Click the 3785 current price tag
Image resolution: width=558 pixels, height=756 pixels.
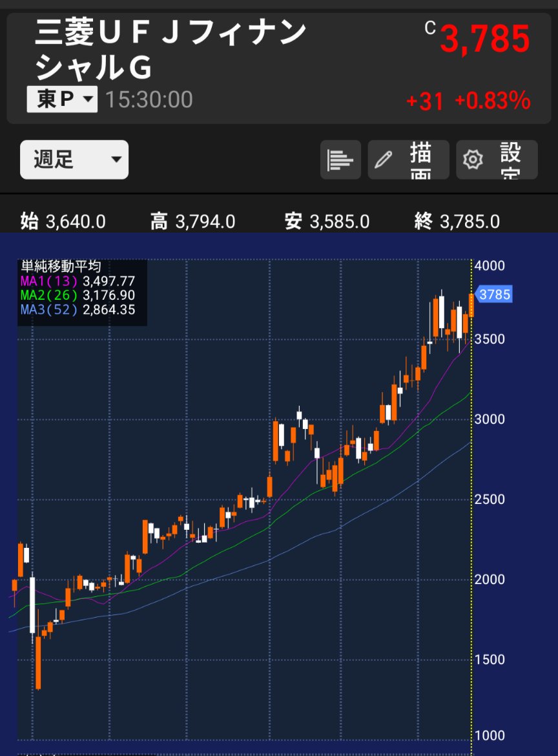click(x=494, y=294)
